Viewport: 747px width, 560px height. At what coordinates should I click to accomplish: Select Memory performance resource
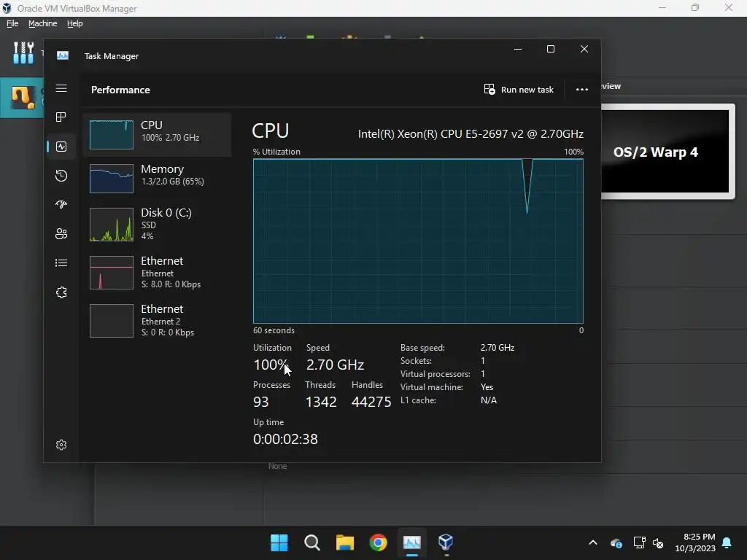point(158,178)
